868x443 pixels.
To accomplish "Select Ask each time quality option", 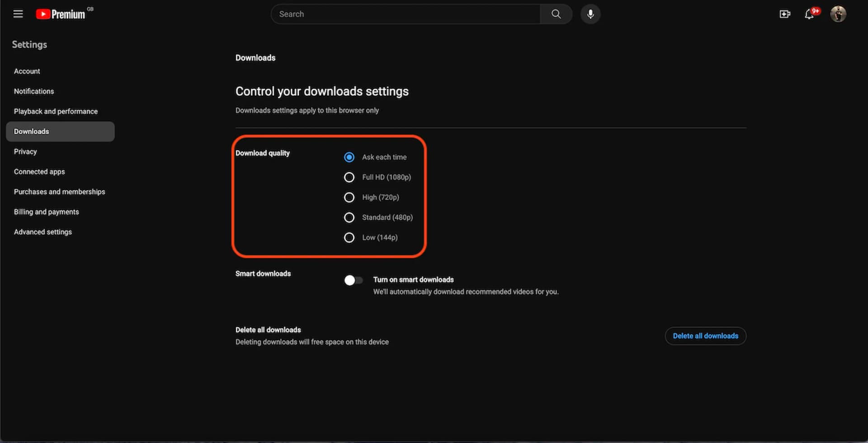I will pos(349,157).
